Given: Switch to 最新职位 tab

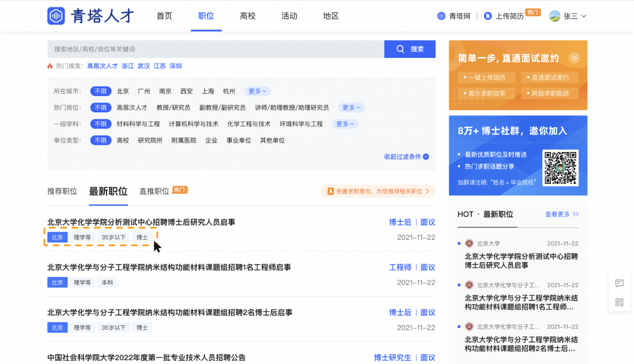Looking at the screenshot, I should (108, 191).
